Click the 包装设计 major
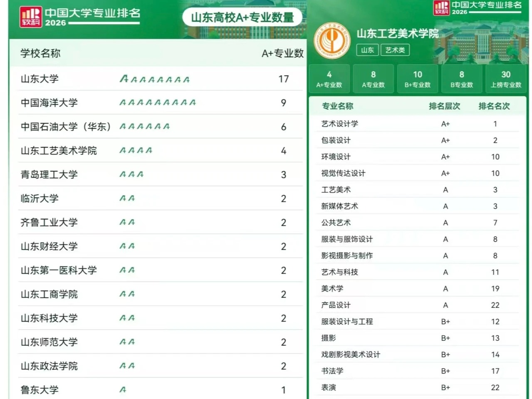 click(336, 140)
